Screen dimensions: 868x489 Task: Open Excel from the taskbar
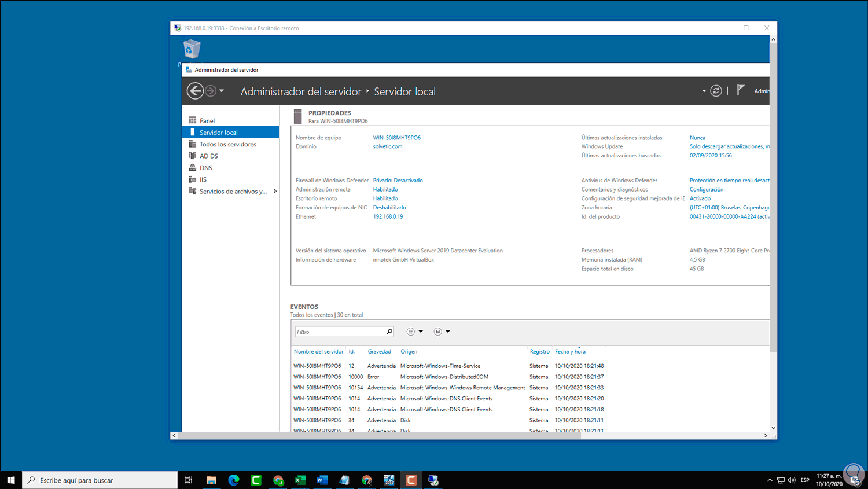(x=300, y=480)
